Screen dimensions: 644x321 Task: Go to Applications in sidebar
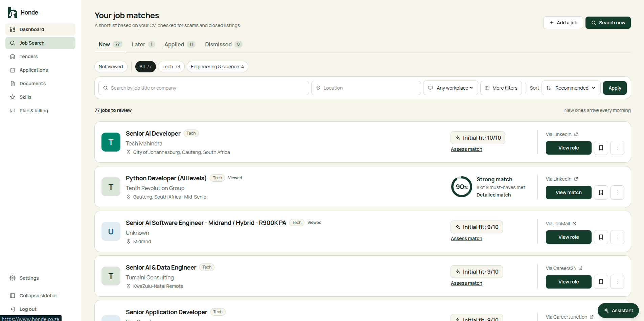click(40, 70)
